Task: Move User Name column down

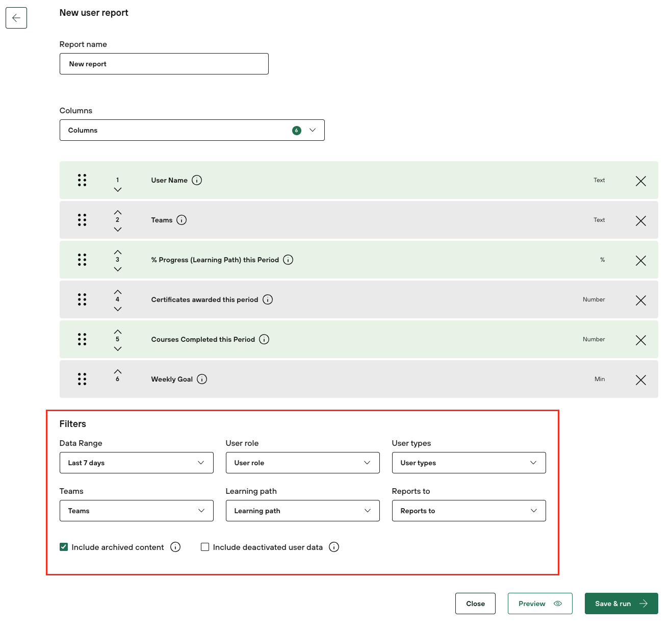Action: [x=118, y=190]
